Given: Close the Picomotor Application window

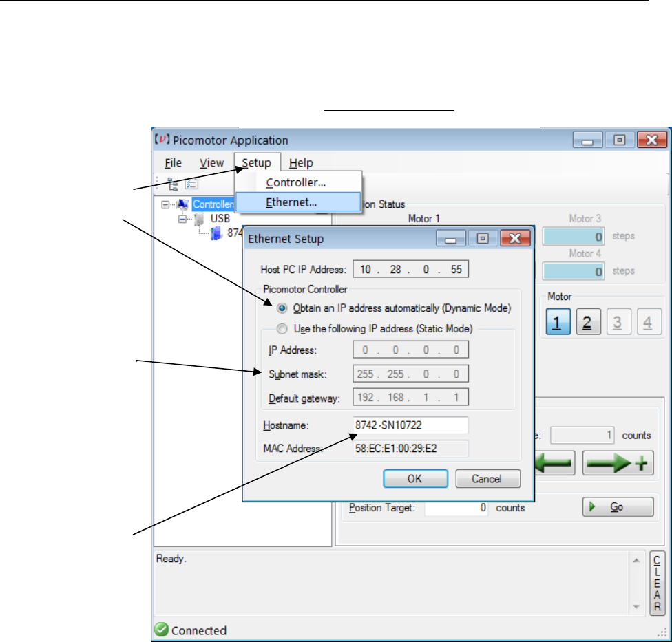Looking at the screenshot, I should 652,140.
